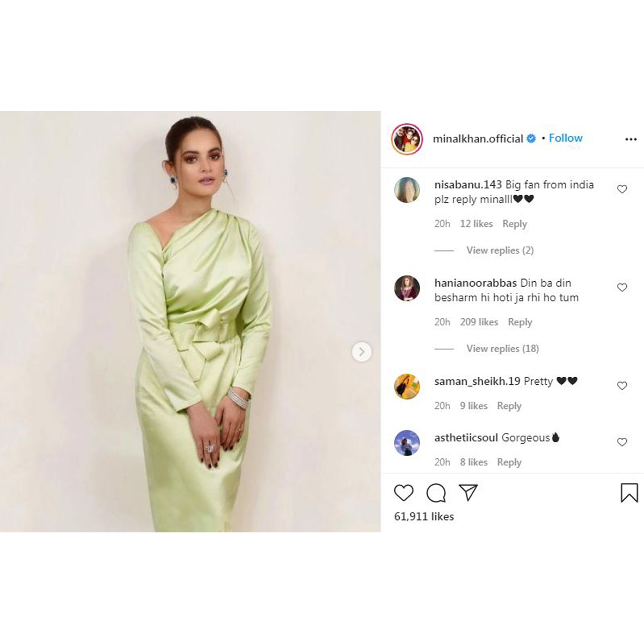Like asthetiicsoul's Gorgeous comment
Viewport: 644px width, 644px height.
(622, 442)
